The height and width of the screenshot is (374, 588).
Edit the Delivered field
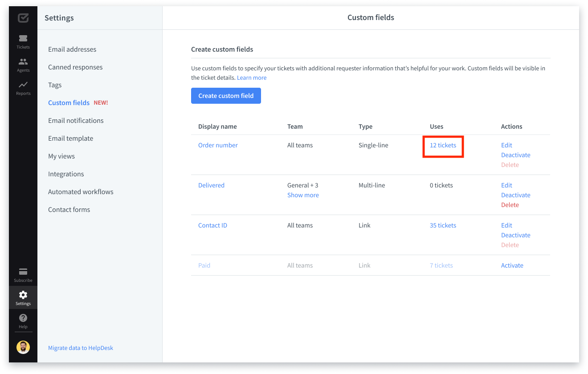click(506, 185)
